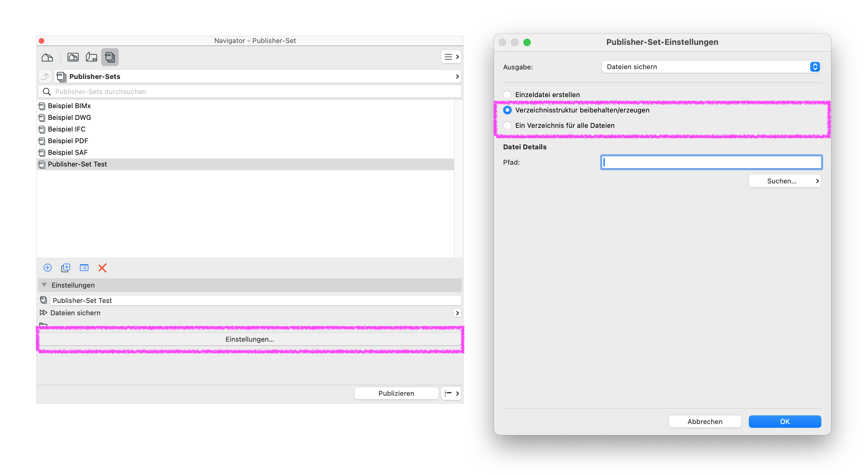This screenshot has height=475, width=868.
Task: Click icon beside Beispiel SAF
Action: [x=42, y=153]
